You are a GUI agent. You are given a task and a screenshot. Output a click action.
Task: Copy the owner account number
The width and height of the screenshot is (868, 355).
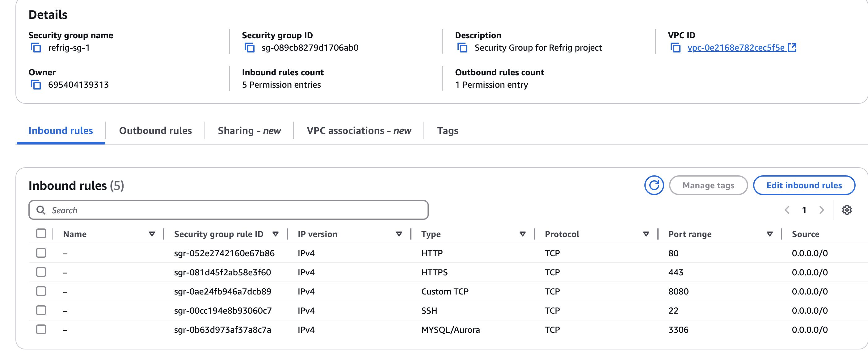(x=36, y=85)
